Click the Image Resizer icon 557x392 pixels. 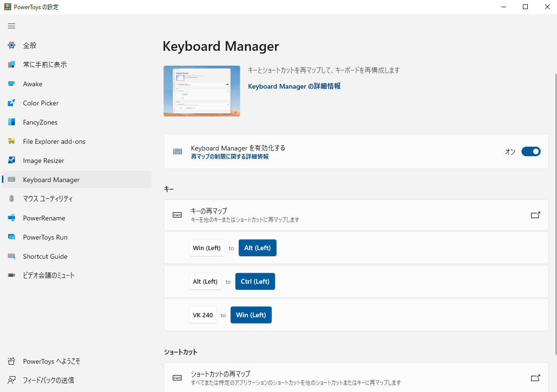pyautogui.click(x=12, y=161)
